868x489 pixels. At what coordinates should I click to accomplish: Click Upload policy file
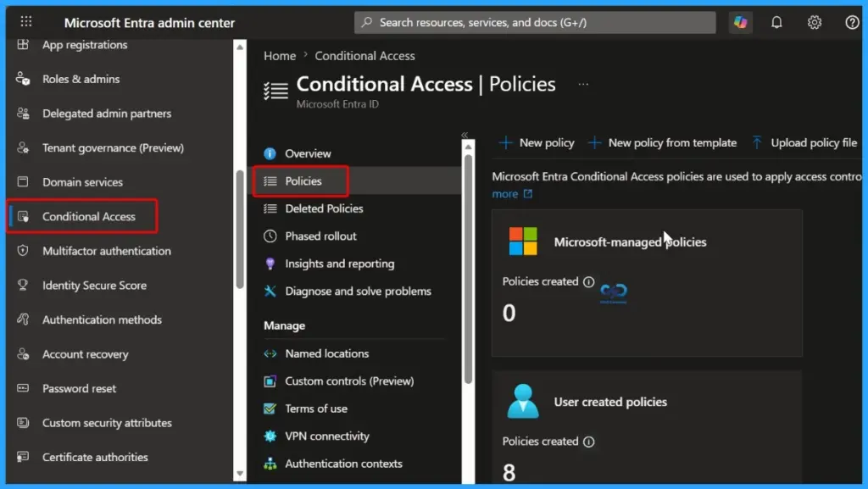(x=804, y=142)
